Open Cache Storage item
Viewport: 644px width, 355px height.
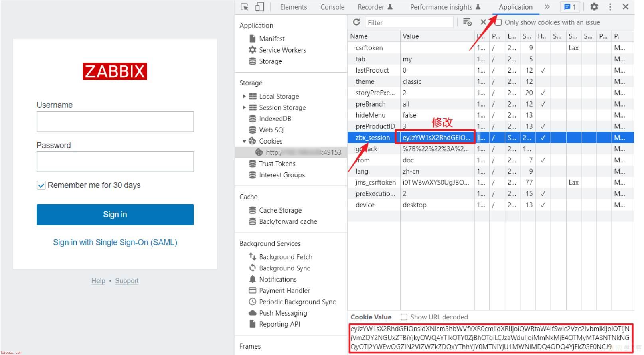(275, 210)
